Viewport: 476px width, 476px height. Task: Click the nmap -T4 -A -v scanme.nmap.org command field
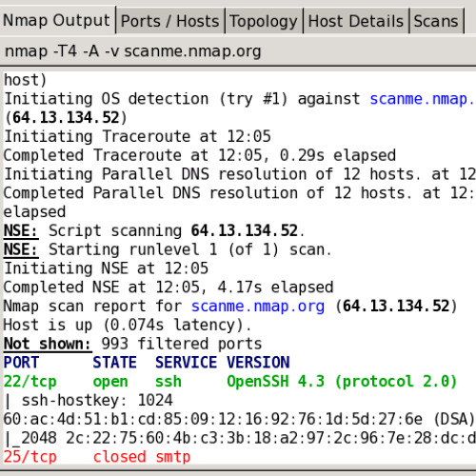238,51
